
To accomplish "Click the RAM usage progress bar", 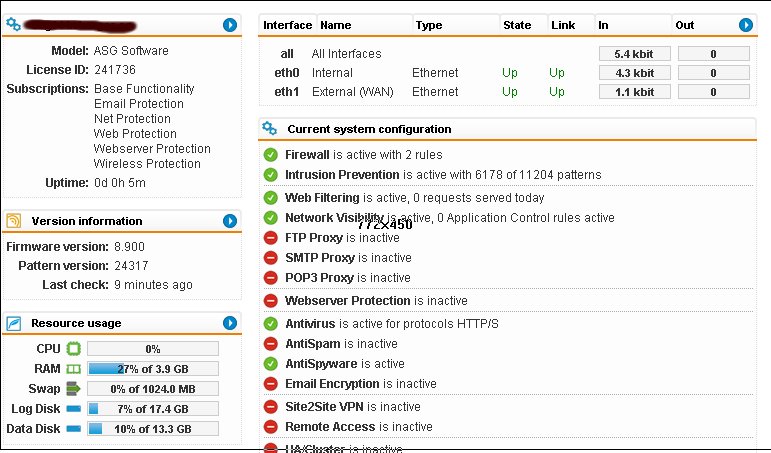I will click(x=153, y=369).
